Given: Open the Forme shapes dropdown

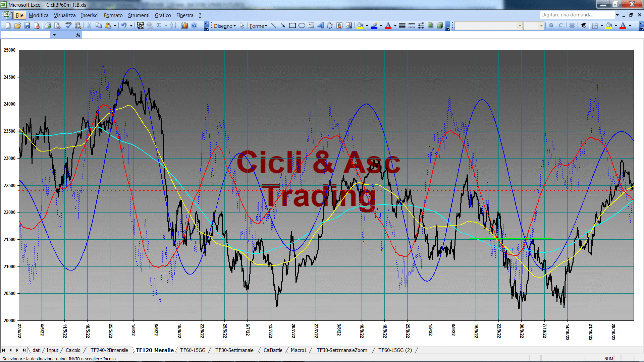Looking at the screenshot, I should (258, 26).
